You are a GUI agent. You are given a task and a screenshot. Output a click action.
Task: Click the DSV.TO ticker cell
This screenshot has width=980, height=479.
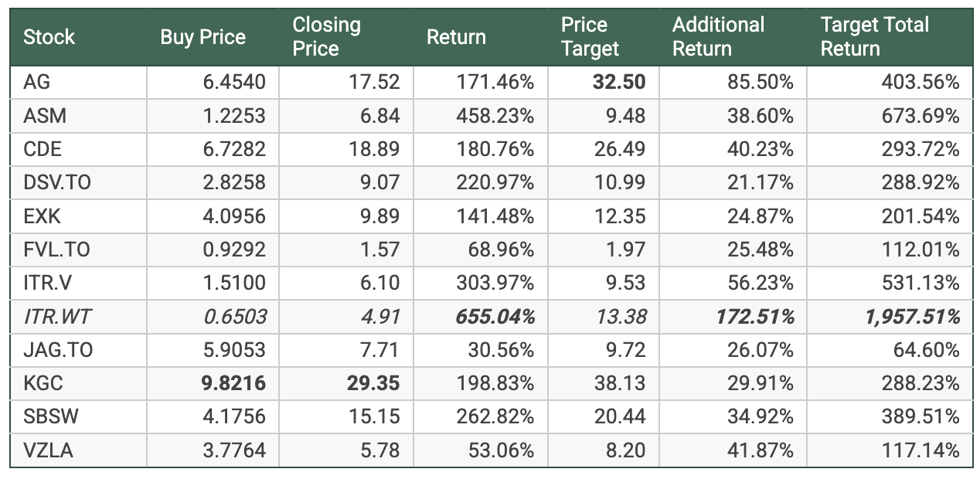[57, 183]
